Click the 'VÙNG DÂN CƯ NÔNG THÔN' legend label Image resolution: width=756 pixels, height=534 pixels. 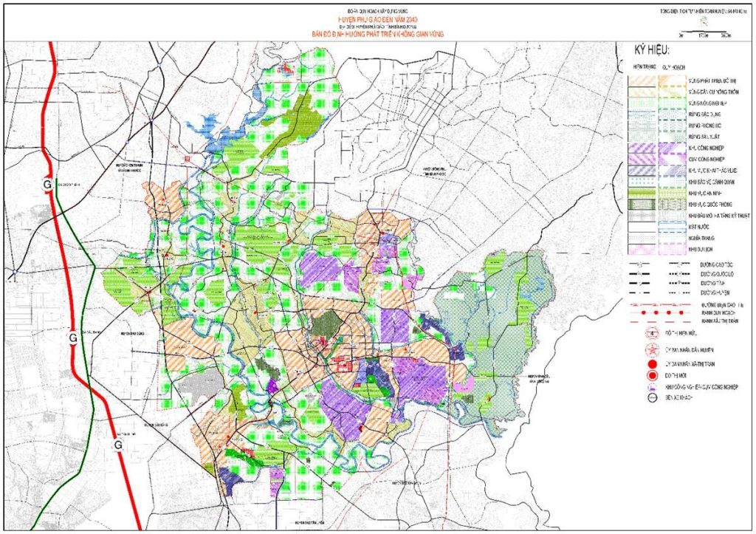click(713, 92)
